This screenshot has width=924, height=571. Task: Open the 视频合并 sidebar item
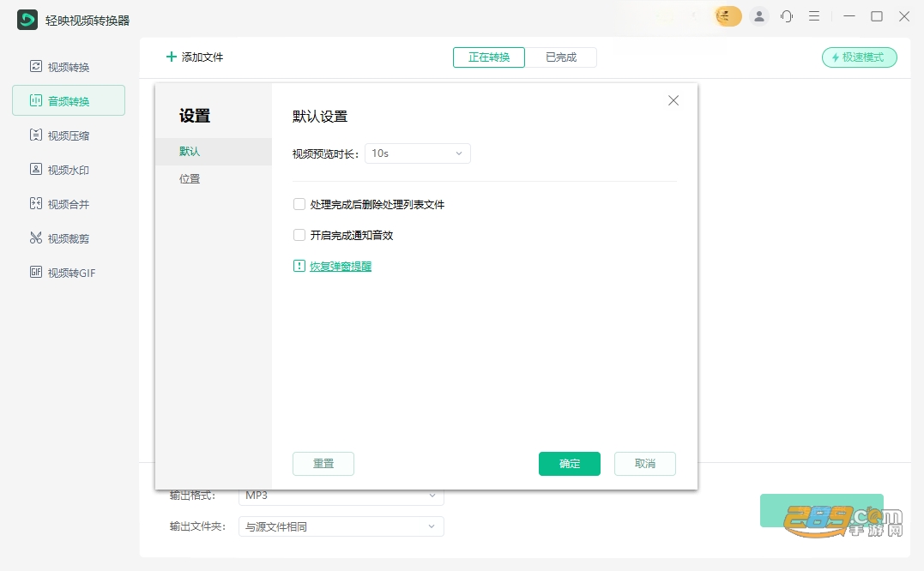[69, 204]
